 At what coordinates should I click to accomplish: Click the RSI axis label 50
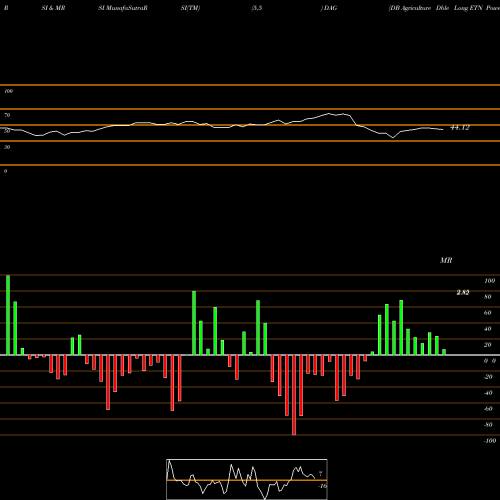click(x=7, y=131)
